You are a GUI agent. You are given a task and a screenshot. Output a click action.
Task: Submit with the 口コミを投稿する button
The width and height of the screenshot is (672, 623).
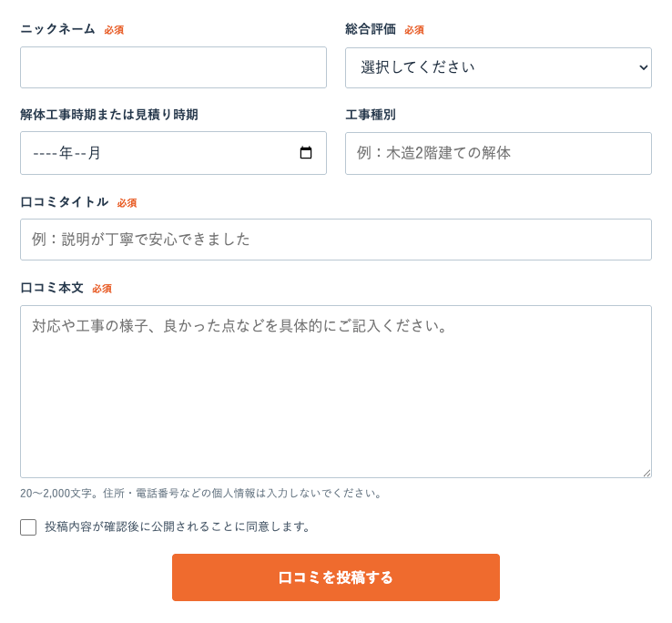[336, 577]
